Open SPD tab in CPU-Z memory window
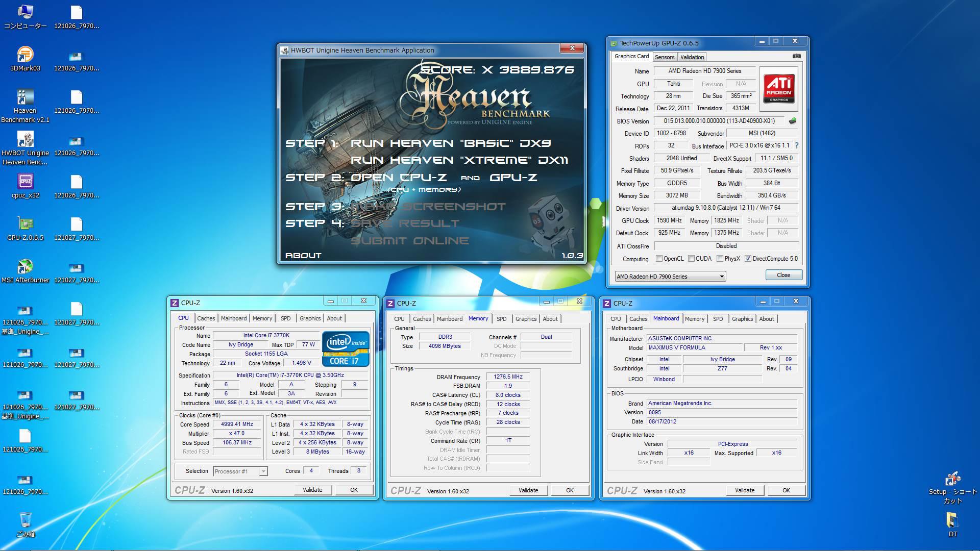 click(x=502, y=319)
